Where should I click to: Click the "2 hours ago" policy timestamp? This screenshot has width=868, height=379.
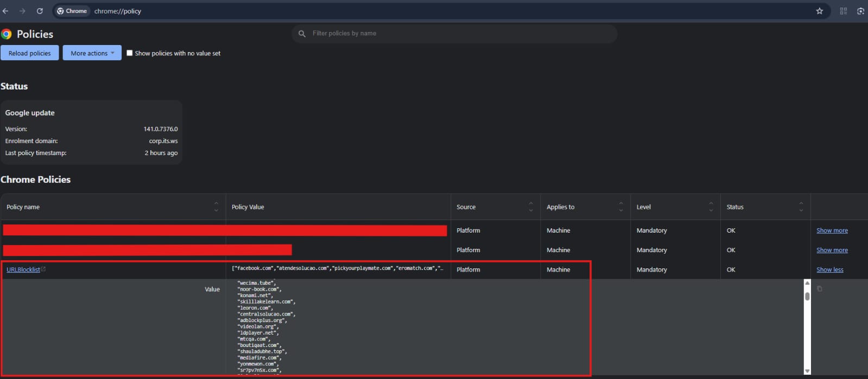[x=161, y=153]
